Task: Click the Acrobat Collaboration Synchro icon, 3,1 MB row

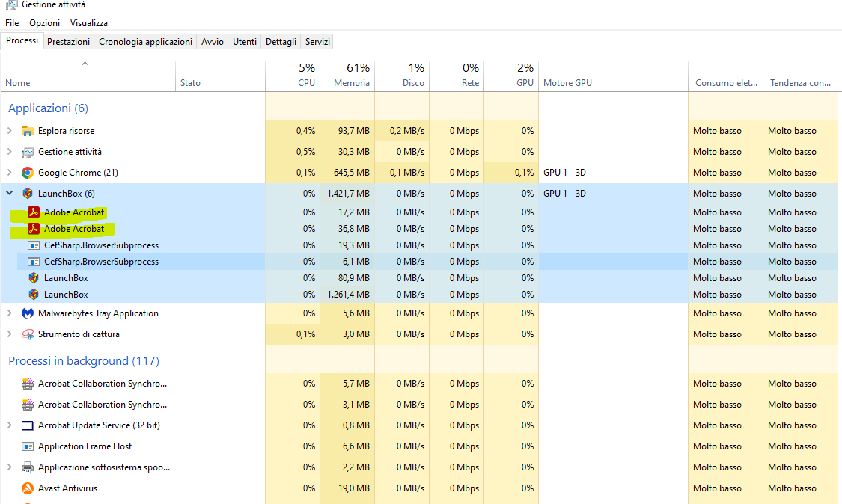Action: tap(28, 405)
